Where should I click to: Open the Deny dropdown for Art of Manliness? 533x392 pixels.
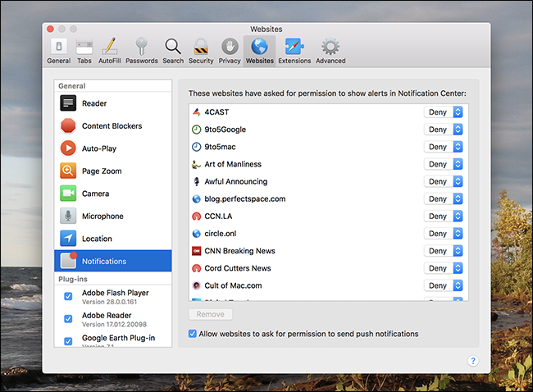444,164
